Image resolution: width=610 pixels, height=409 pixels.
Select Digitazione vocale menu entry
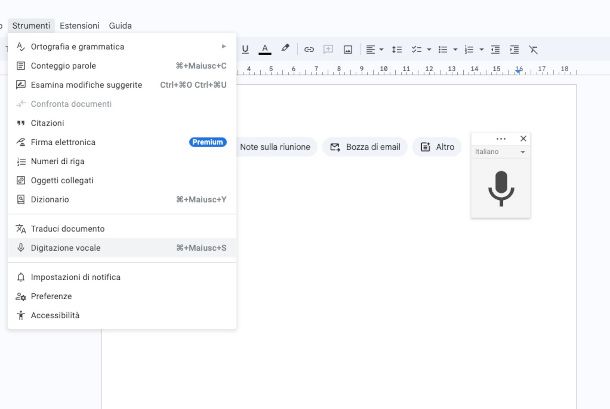120,247
